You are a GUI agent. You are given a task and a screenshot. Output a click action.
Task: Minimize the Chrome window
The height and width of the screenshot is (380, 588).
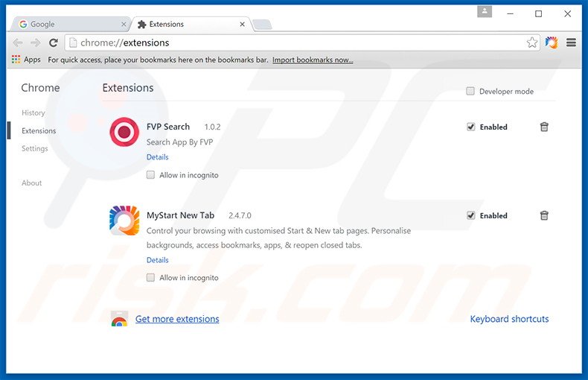point(510,13)
